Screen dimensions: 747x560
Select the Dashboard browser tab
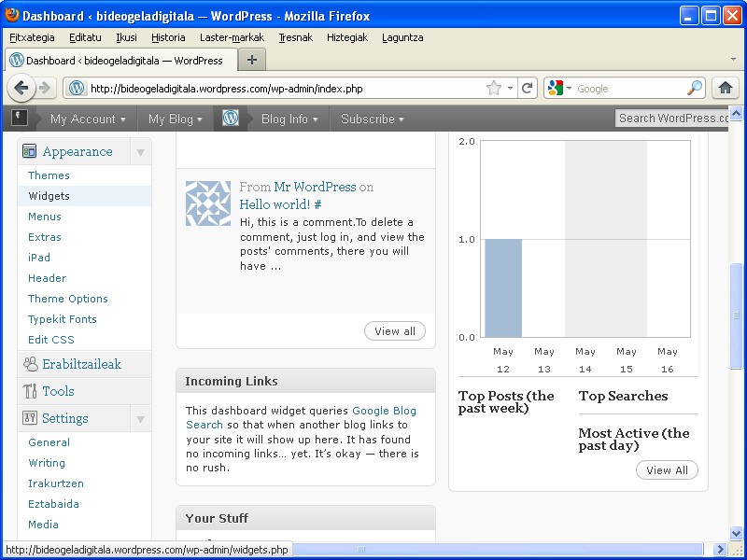point(121,61)
